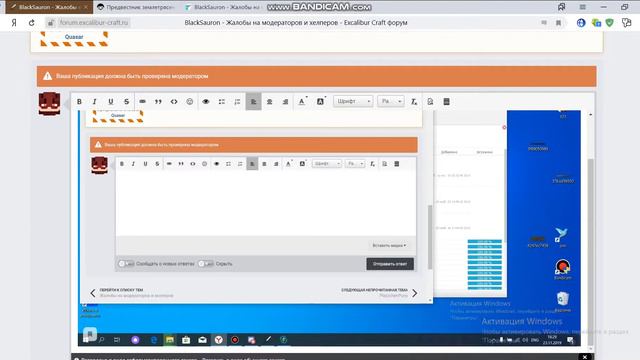Screen dimensions: 640x360
Task: Open 'Вставить медиа' dropdown in the nested screenshot
Action: [x=389, y=246]
